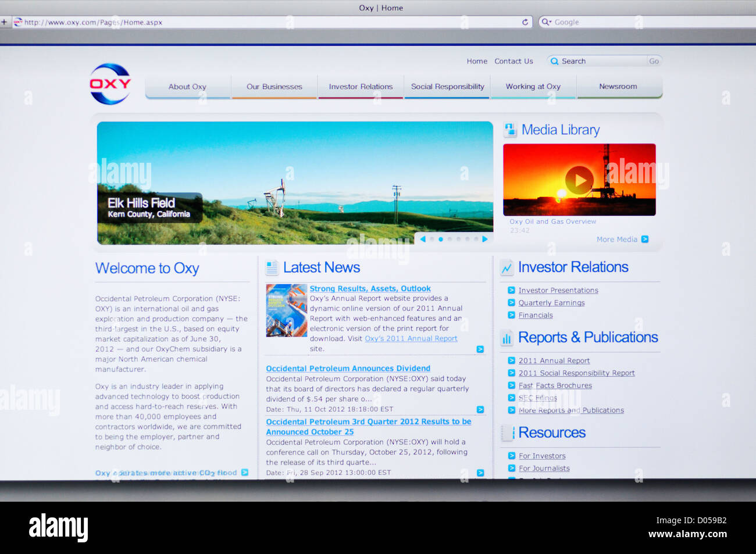Open the Investor Relations nav menu

361,87
